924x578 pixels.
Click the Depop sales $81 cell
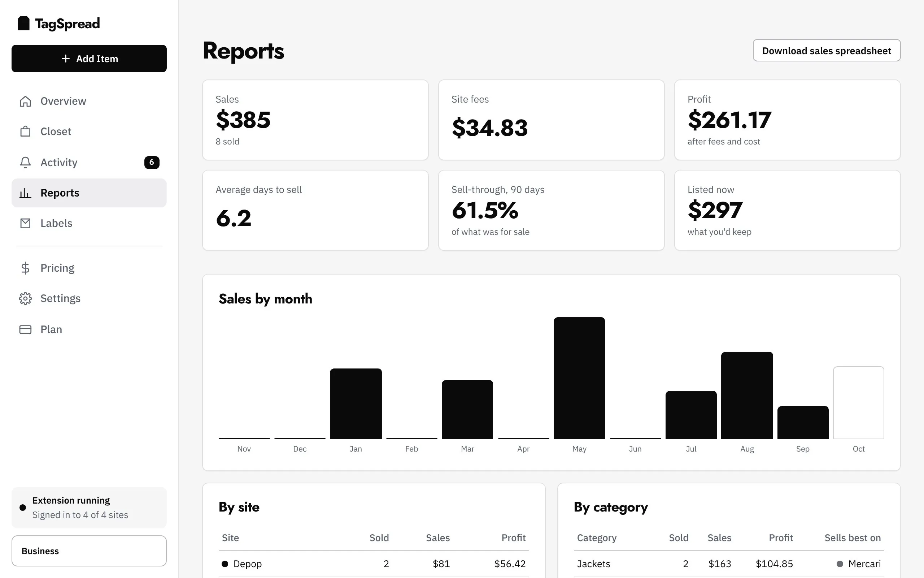(441, 564)
